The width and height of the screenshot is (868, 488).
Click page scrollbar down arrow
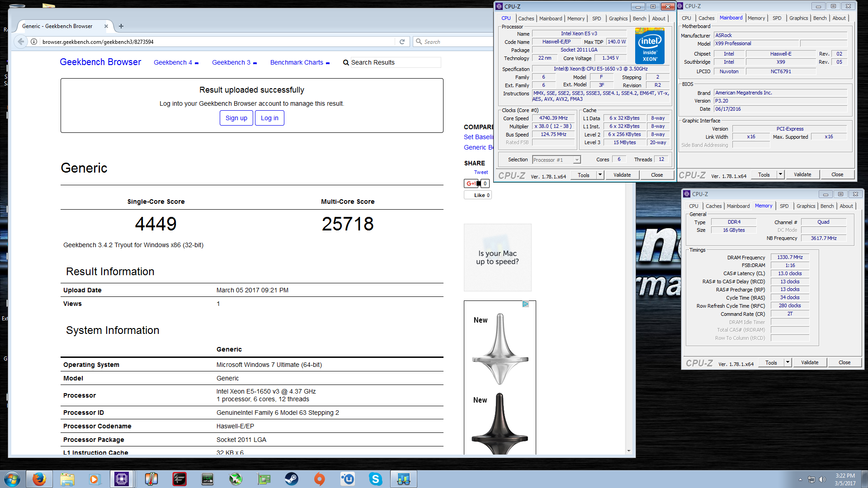[x=629, y=451]
